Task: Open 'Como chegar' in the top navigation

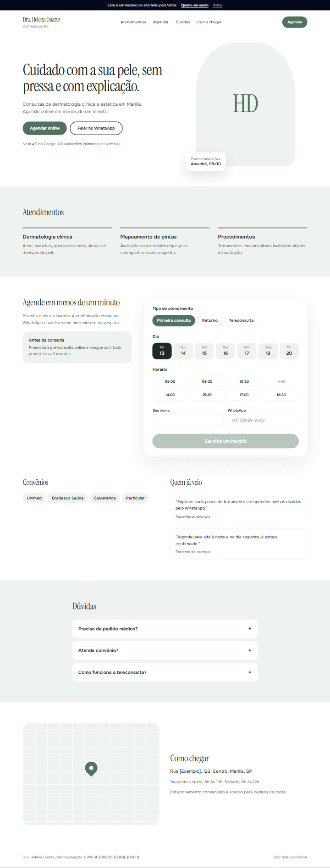Action: (209, 22)
